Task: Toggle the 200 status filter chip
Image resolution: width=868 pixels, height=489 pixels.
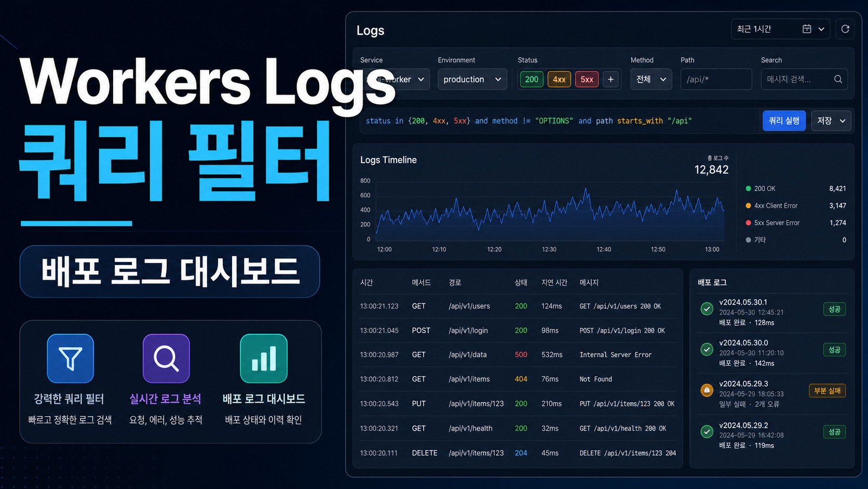Action: [532, 80]
